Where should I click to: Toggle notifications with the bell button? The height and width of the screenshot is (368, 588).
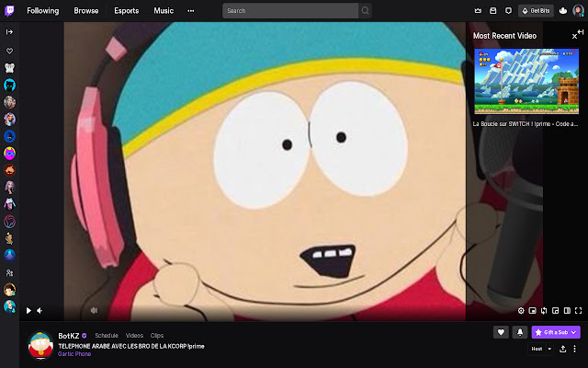pos(520,332)
